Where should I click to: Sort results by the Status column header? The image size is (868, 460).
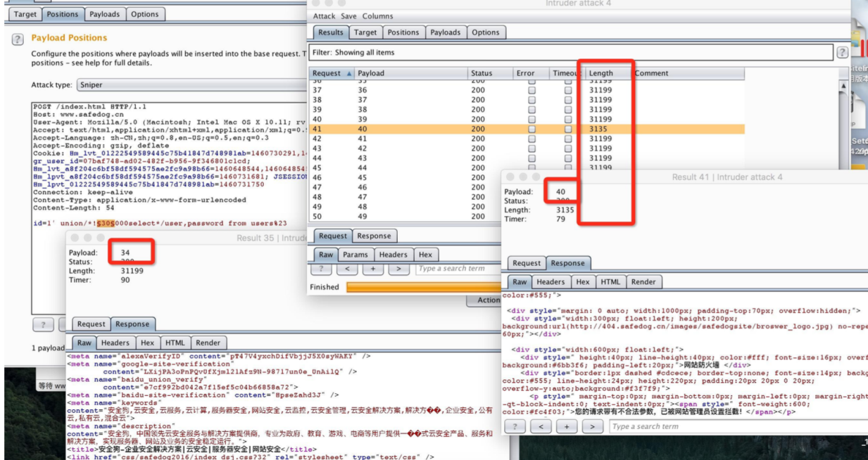click(x=491, y=73)
